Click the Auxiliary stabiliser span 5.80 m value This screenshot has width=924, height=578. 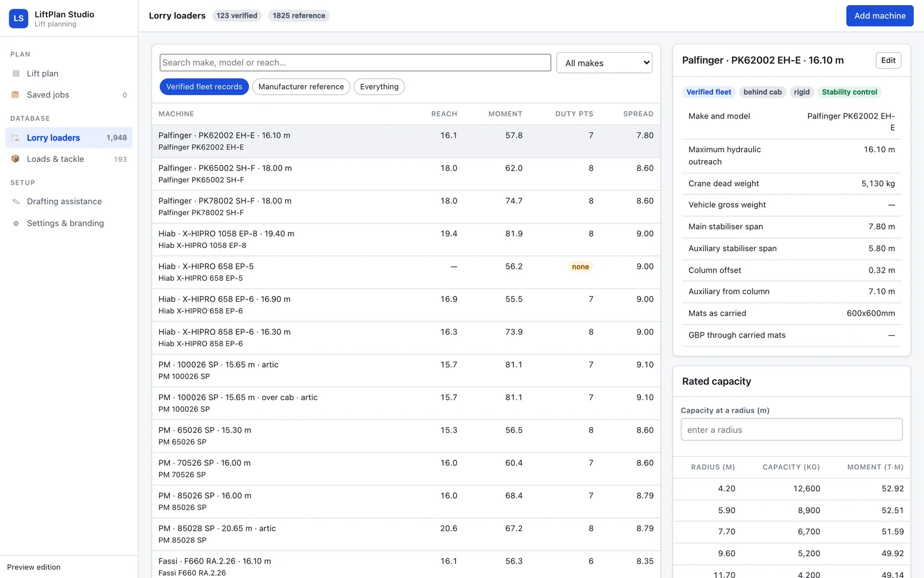click(x=881, y=248)
